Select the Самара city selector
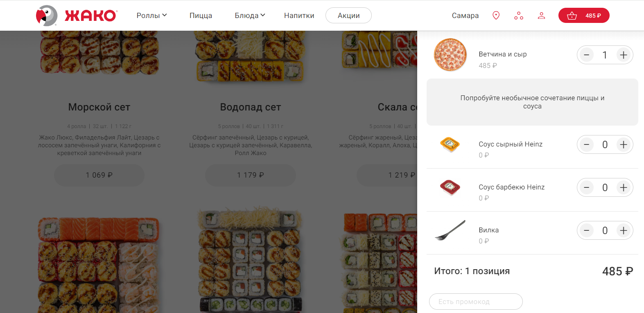This screenshot has width=644, height=313. pos(465,16)
